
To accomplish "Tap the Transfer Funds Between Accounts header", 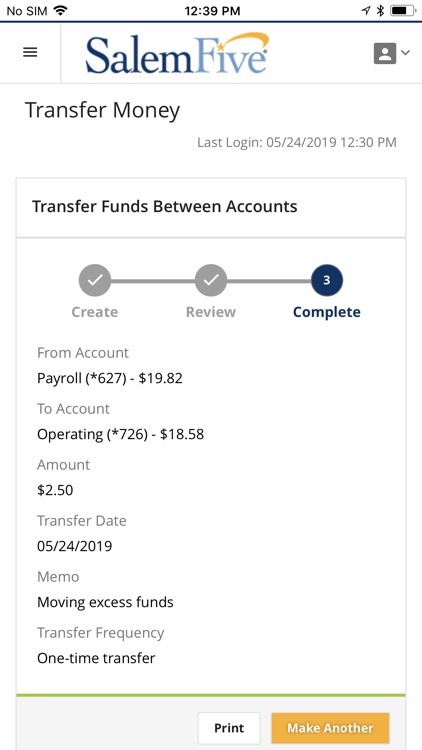I will pyautogui.click(x=165, y=207).
